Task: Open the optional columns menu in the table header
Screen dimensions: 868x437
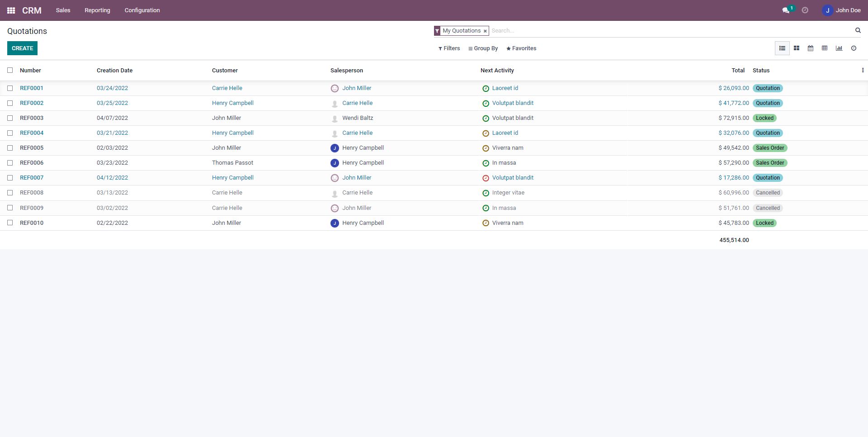Action: [863, 71]
